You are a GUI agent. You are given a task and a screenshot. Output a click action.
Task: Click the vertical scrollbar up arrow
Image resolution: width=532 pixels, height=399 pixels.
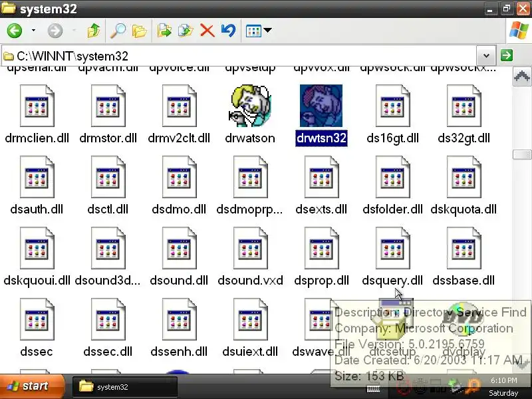521,77
